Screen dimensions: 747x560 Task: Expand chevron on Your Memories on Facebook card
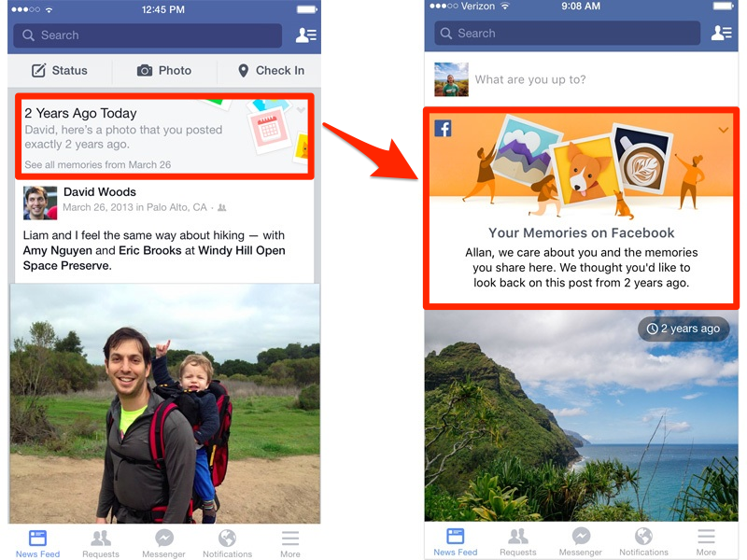[x=723, y=130]
